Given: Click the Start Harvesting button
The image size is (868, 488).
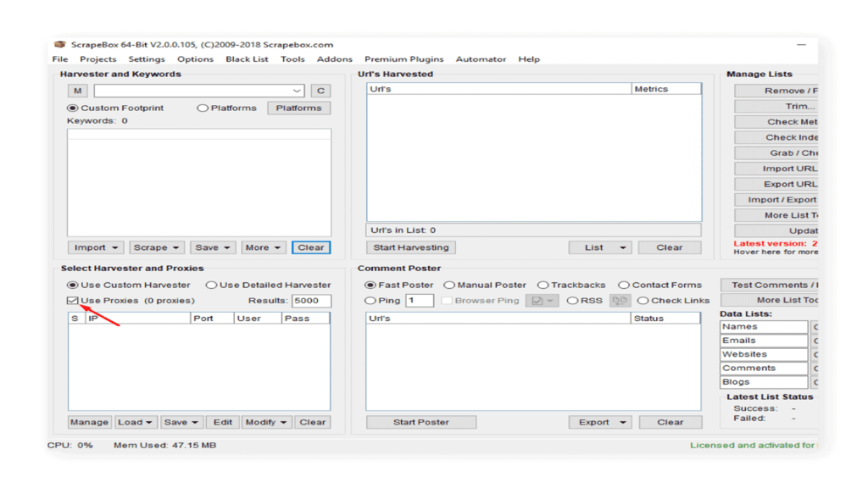Looking at the screenshot, I should click(411, 247).
